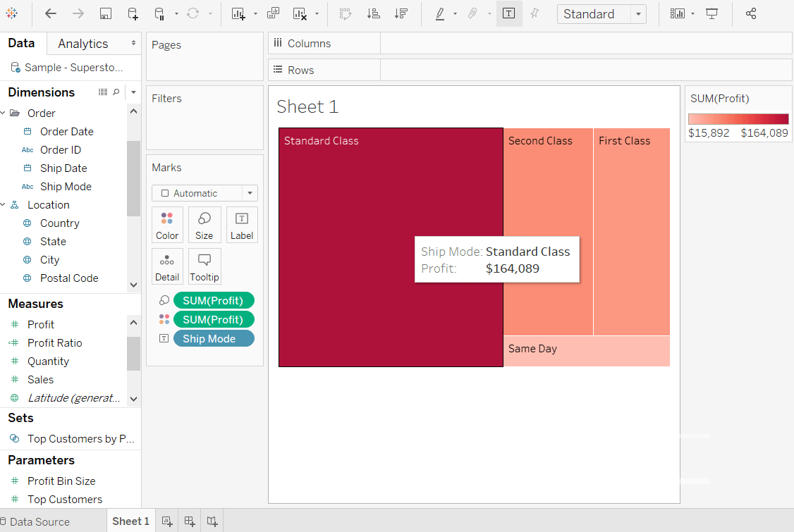This screenshot has height=532, width=794.
Task: Select the Sheet 1 tab
Action: 130,521
